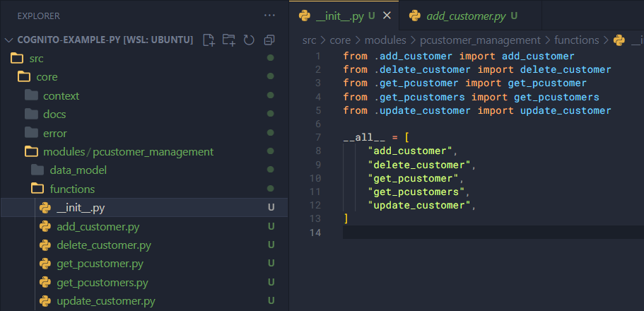This screenshot has height=311, width=644.
Task: Open get_pcustomers.py from the file tree
Action: pos(102,283)
